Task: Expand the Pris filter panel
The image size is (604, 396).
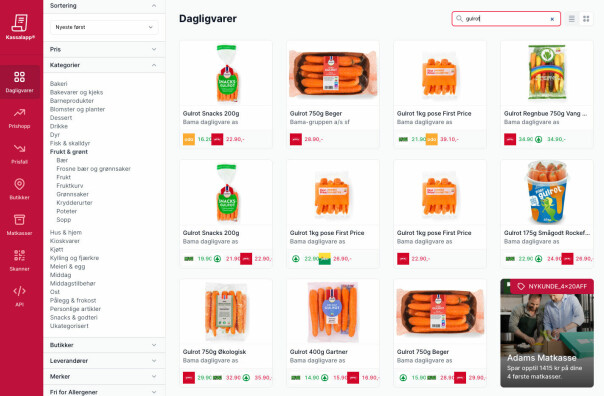Action: 104,49
